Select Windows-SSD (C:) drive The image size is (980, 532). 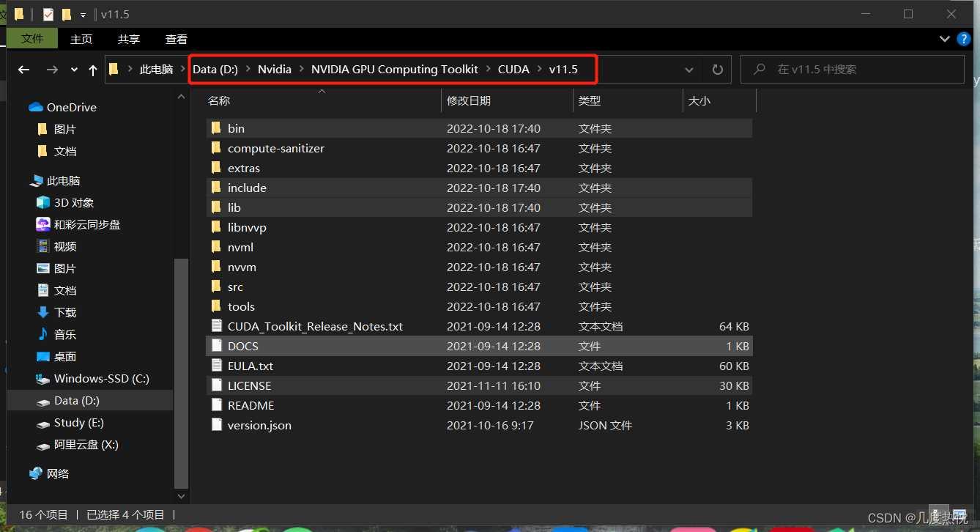tap(92, 378)
